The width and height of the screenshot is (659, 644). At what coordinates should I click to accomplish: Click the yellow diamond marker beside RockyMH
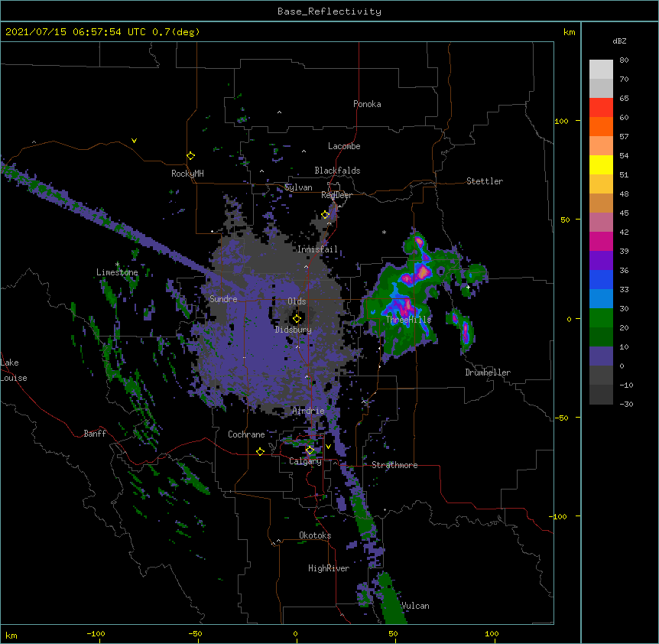(190, 156)
